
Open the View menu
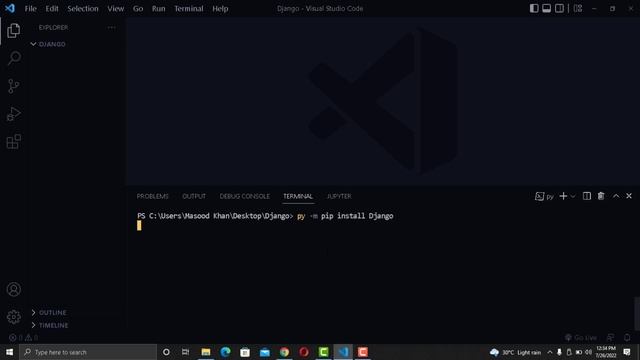coord(116,9)
